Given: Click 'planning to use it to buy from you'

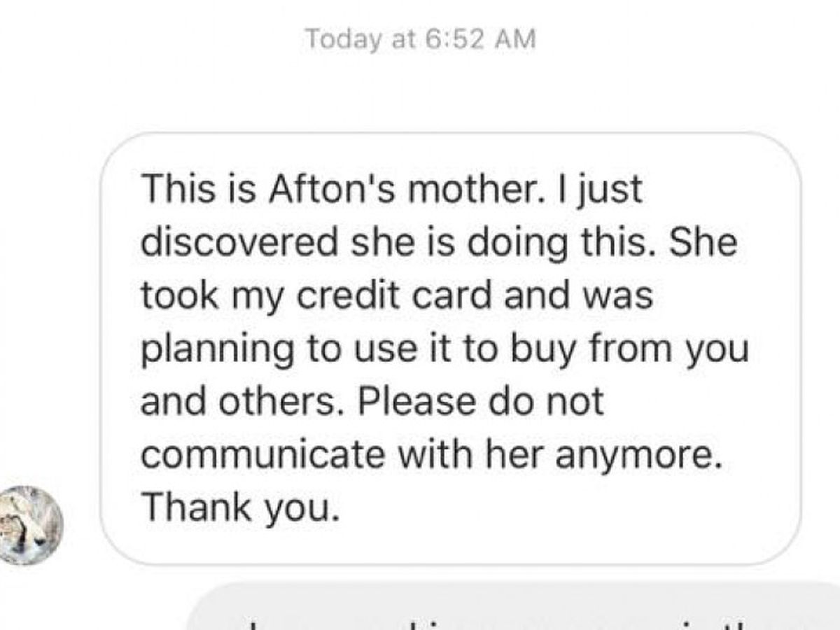Looking at the screenshot, I should 444,349.
